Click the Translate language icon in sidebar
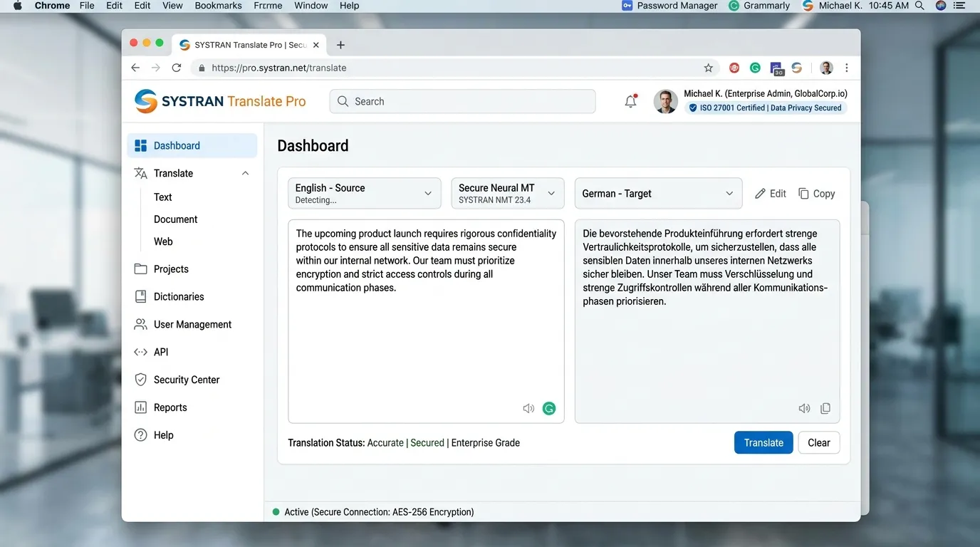Viewport: 980px width, 547px height. click(140, 173)
